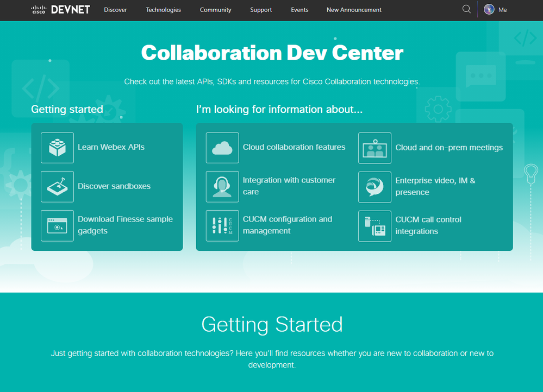543x392 pixels.
Task: Click the Finesse gadgets window icon
Action: 57,225
